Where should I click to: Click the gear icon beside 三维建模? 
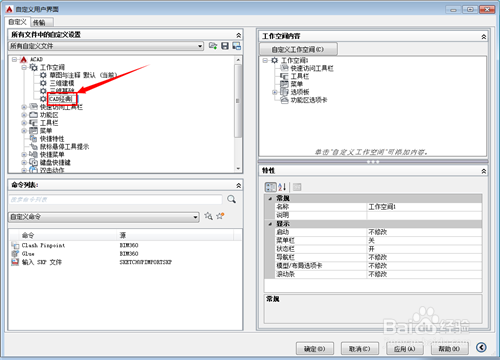[43, 83]
